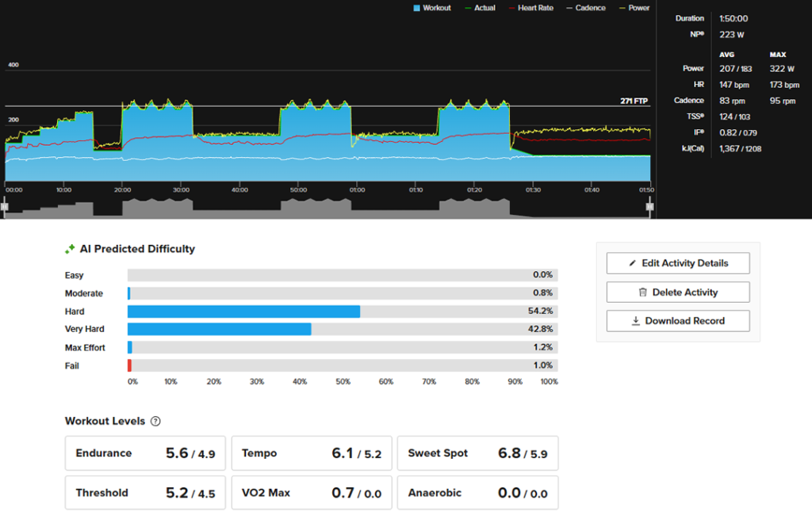Open the Sweet Spot level card
This screenshot has width=812, height=516.
point(477,453)
